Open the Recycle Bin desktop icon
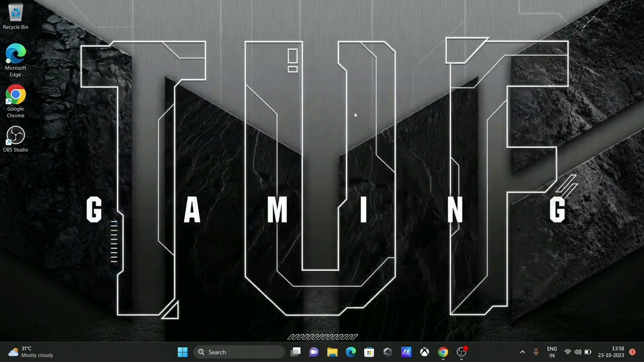 tap(16, 17)
